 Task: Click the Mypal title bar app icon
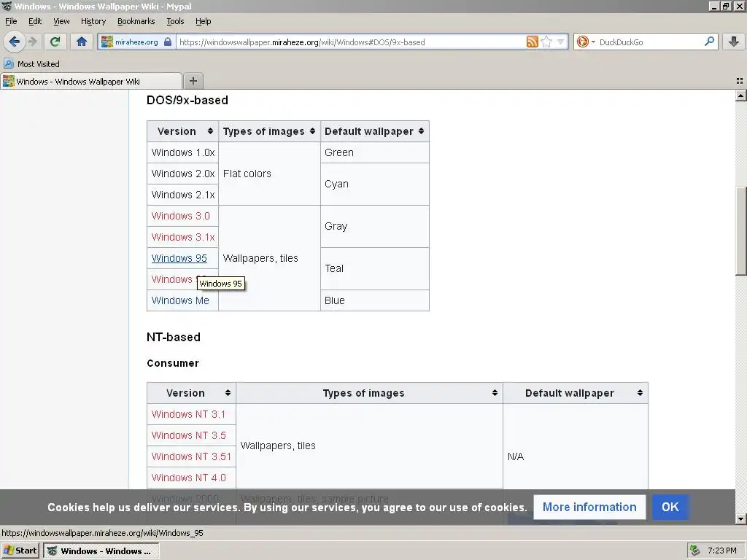(x=7, y=6)
